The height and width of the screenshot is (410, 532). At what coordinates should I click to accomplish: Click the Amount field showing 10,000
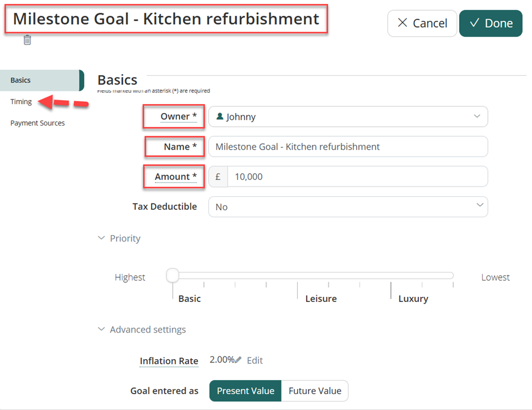click(x=358, y=176)
